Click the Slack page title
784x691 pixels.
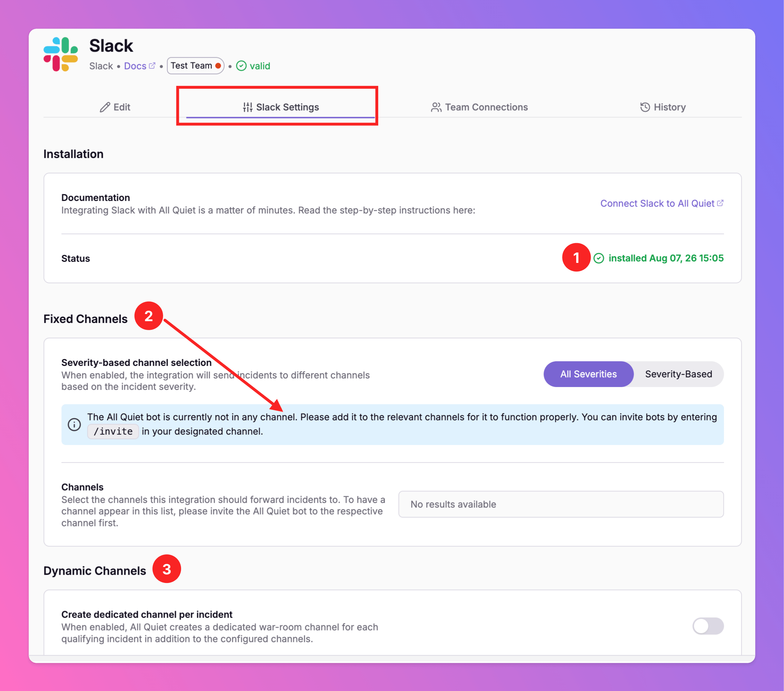tap(111, 46)
